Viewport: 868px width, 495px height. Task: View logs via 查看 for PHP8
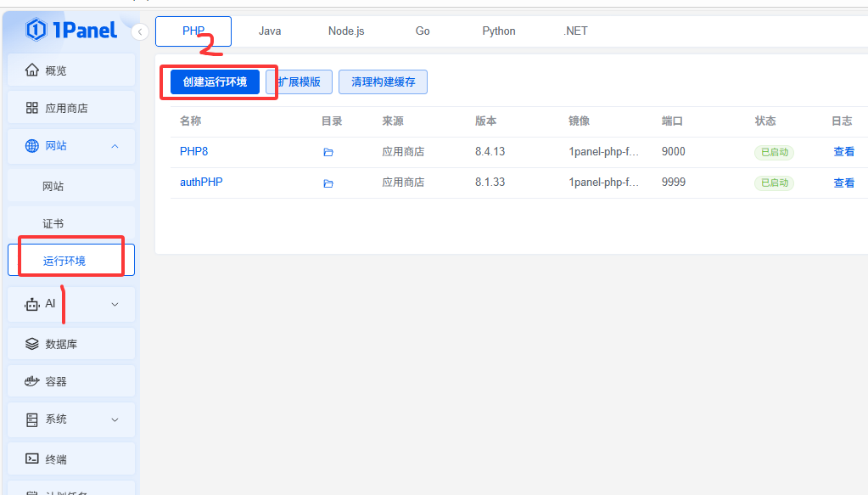click(843, 152)
